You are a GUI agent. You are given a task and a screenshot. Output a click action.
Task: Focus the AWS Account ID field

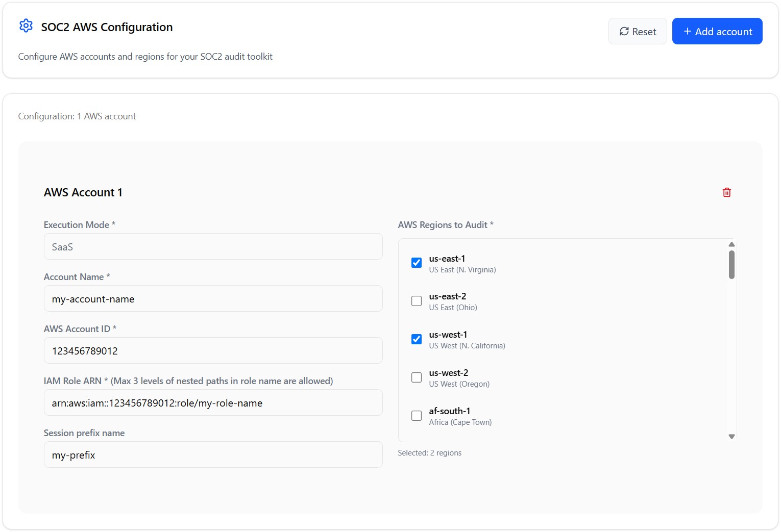click(213, 351)
